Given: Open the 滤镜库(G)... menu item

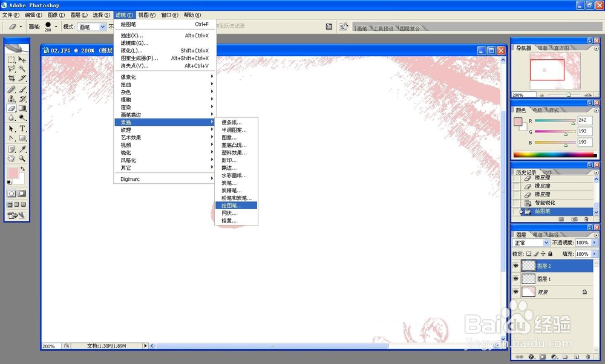Looking at the screenshot, I should [x=165, y=43].
